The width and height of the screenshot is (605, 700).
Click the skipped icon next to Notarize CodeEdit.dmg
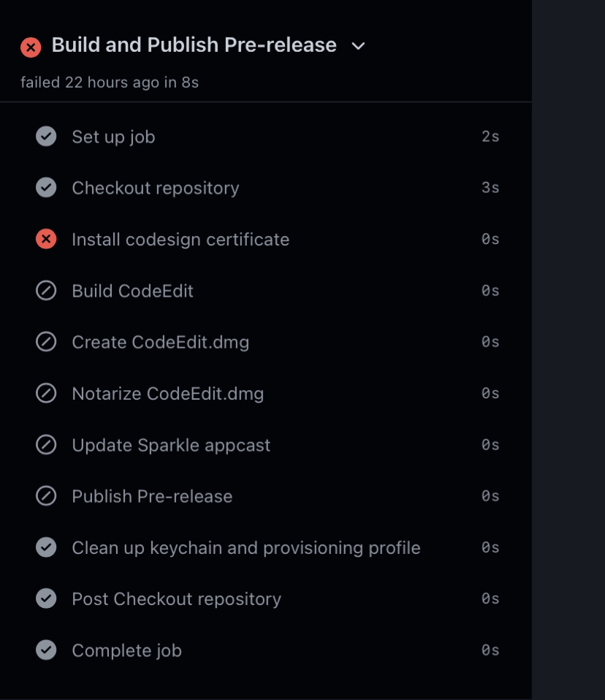(45, 393)
